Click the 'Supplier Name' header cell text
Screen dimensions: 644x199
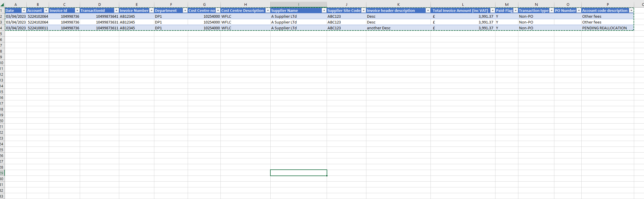click(x=285, y=10)
